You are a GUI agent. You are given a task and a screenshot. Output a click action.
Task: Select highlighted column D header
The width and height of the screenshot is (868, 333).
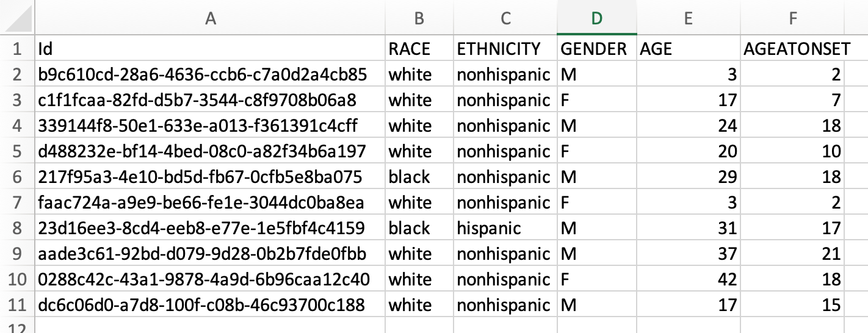(597, 19)
